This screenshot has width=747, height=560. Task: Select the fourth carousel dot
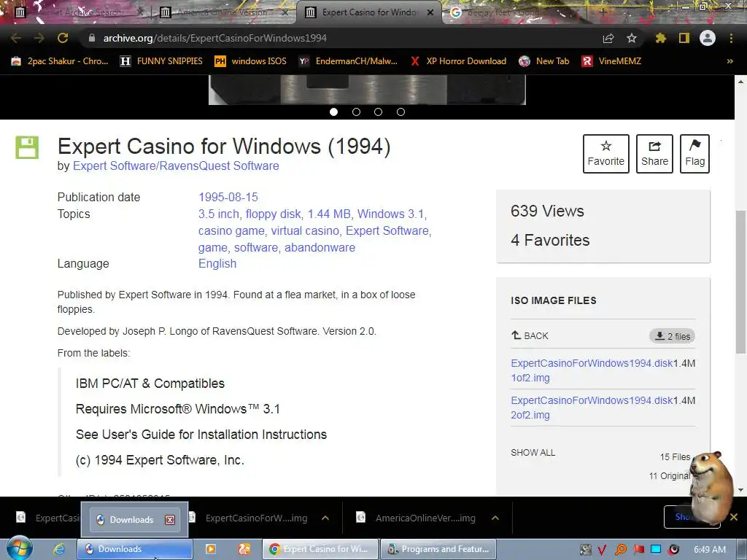coord(400,112)
